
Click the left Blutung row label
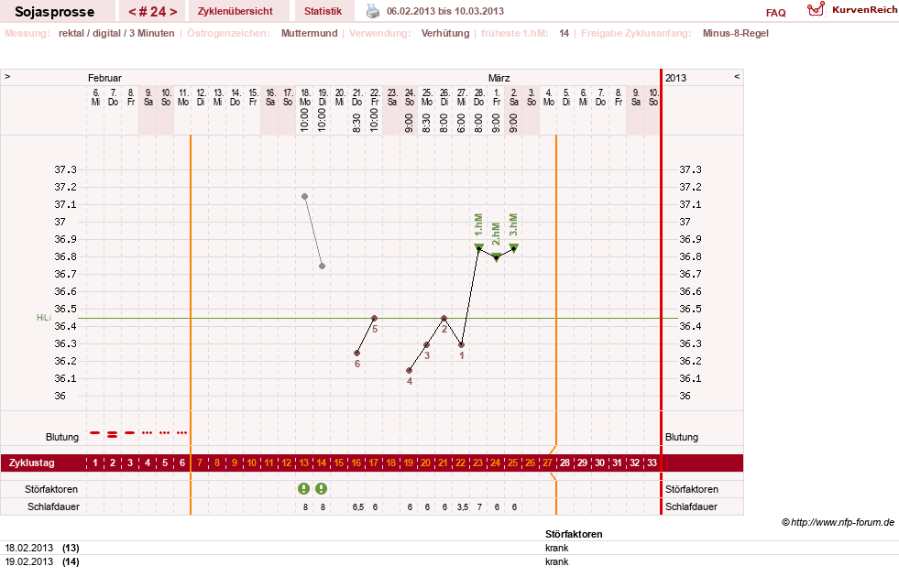click(62, 437)
